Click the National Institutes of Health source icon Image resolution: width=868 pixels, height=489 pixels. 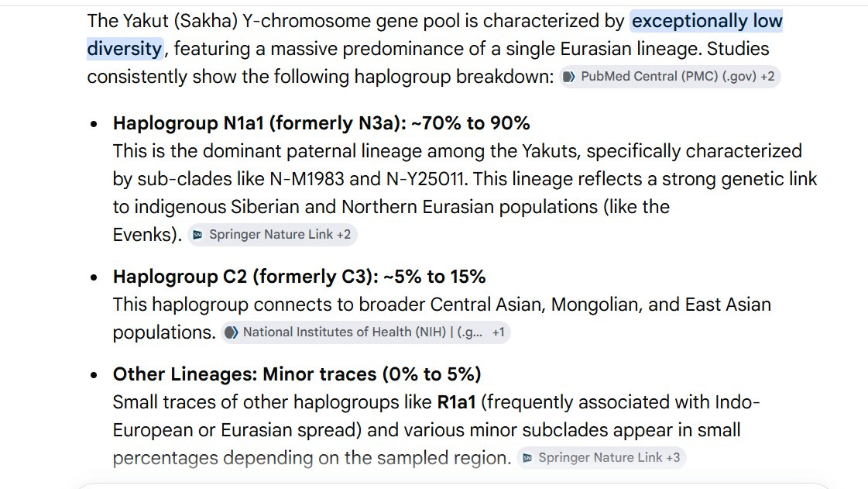click(x=232, y=332)
